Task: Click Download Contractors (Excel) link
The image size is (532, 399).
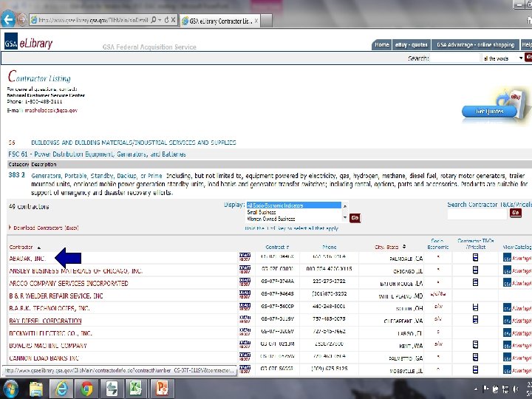Action: (46, 228)
